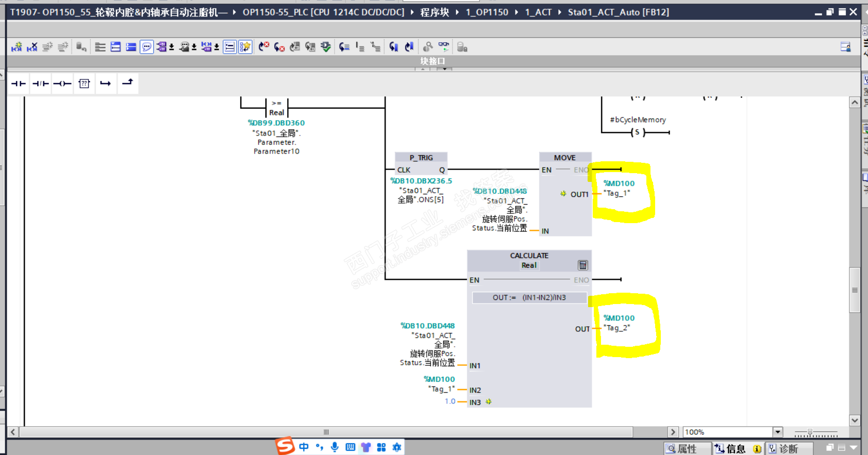
Task: Click the horizontal scroll right arrow
Action: click(x=673, y=432)
